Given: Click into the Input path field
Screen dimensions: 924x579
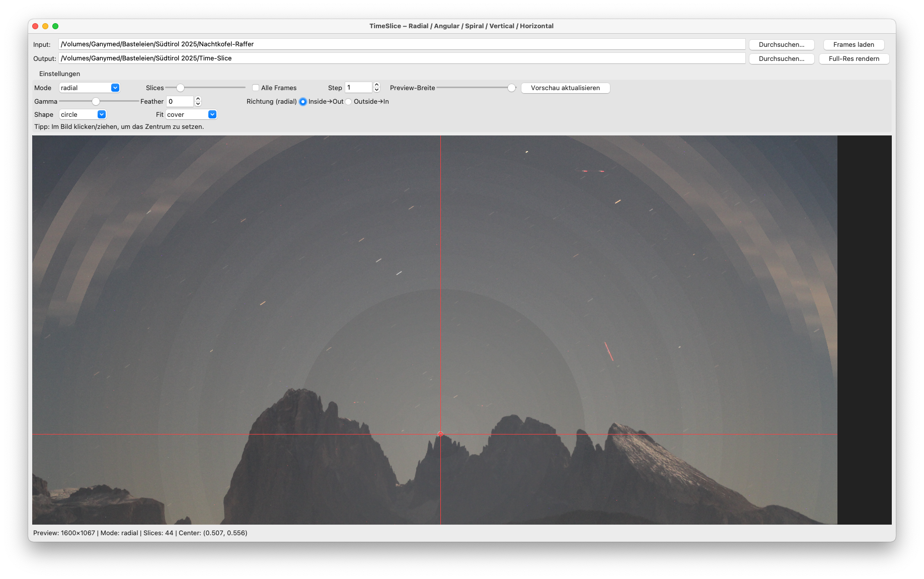Looking at the screenshot, I should click(x=401, y=44).
